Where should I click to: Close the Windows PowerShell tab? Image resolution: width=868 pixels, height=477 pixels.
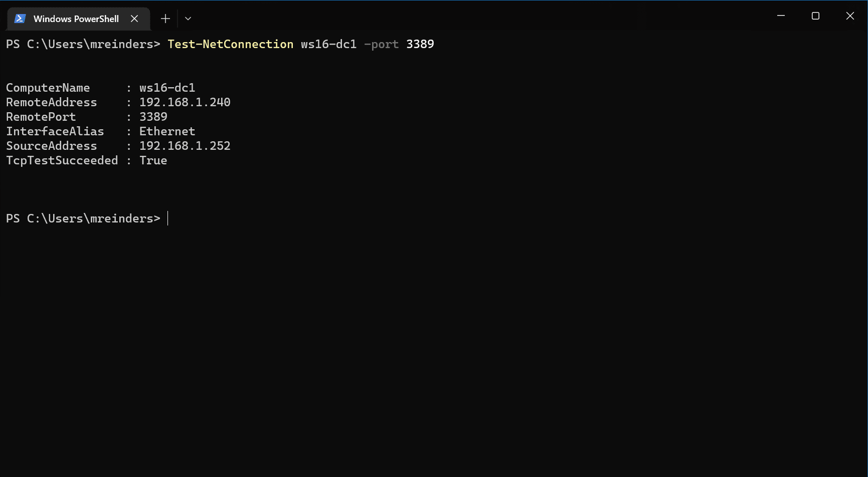134,18
